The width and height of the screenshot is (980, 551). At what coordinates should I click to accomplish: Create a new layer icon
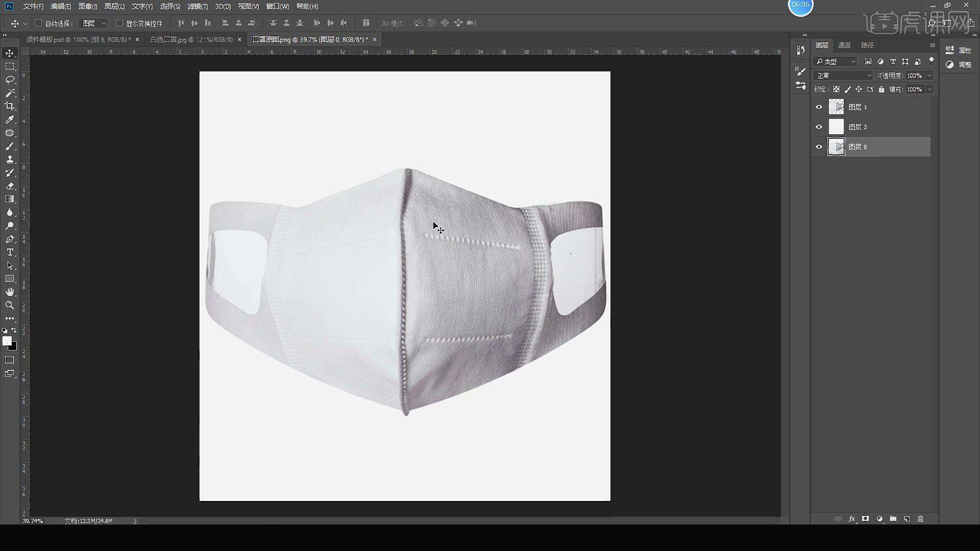pos(907,519)
